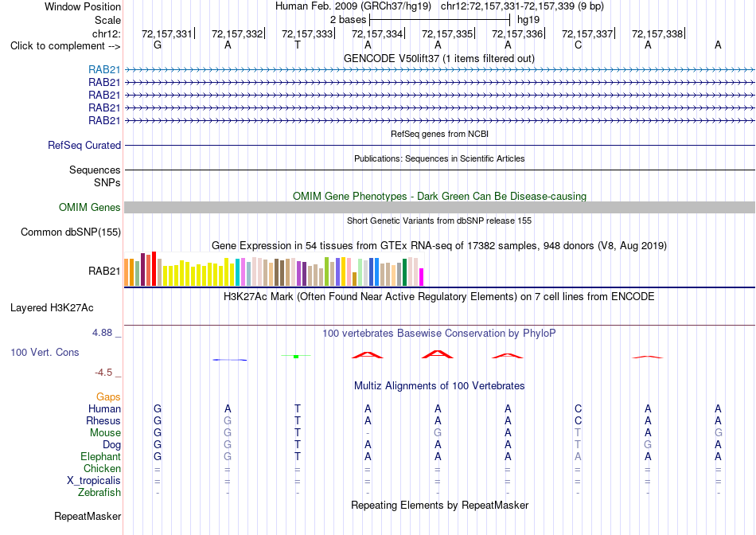Click the 72,157,338 position label
This screenshot has width=756, height=535.
click(657, 33)
